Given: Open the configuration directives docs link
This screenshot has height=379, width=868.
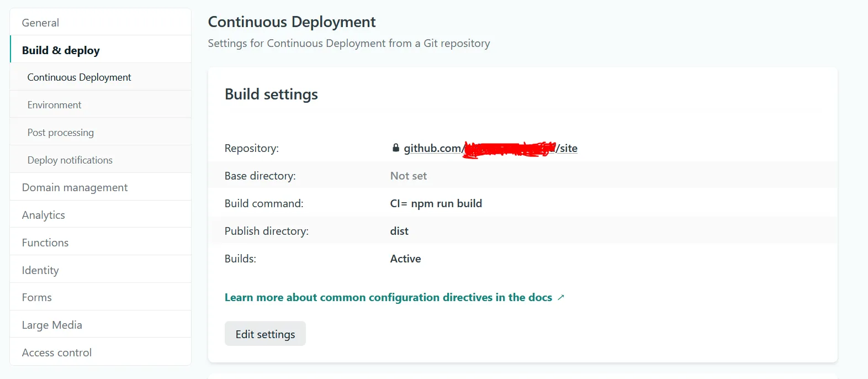Looking at the screenshot, I should [x=388, y=297].
